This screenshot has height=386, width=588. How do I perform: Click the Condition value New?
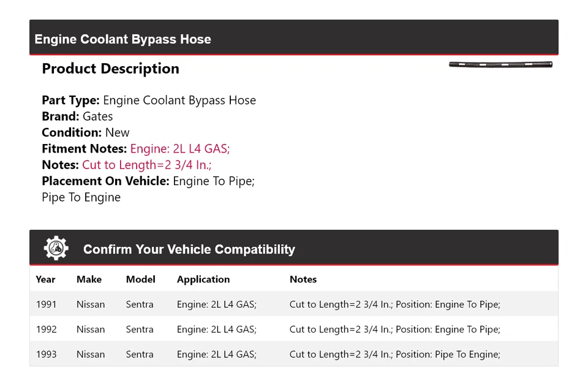117,132
